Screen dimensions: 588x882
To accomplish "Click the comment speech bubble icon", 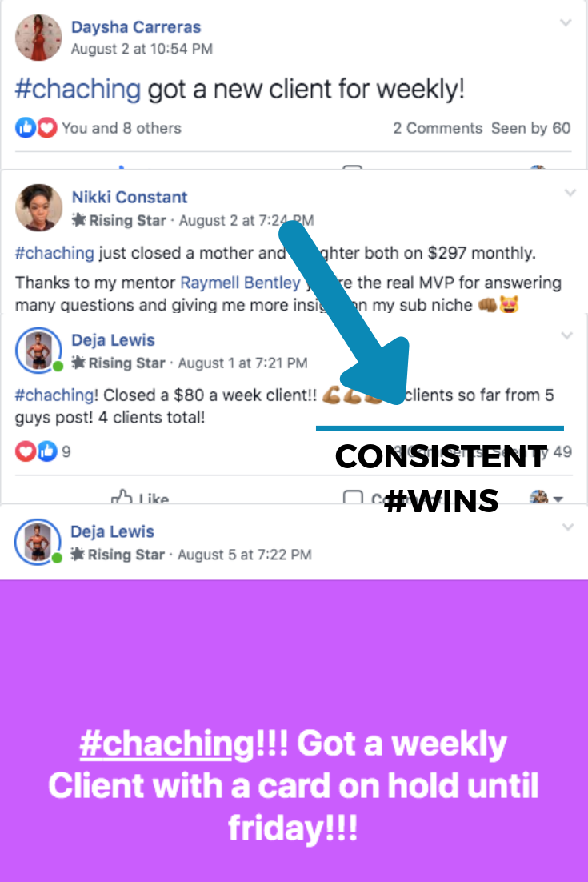I will click(x=353, y=497).
